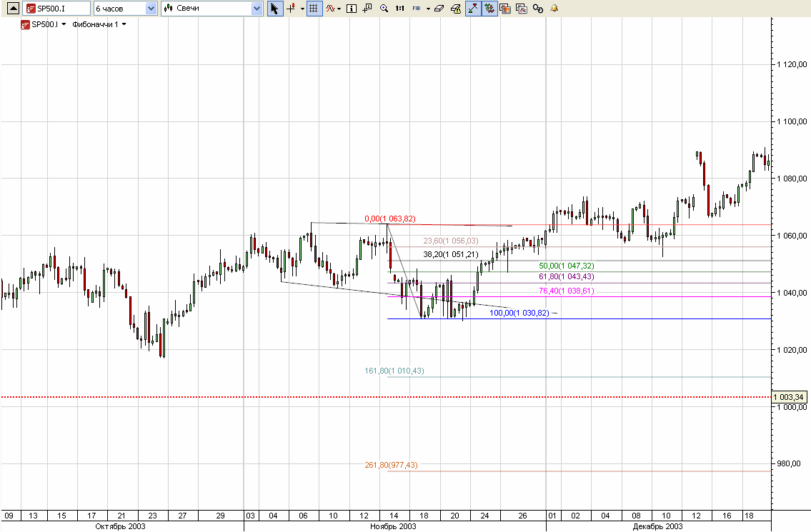Image resolution: width=811 pixels, height=532 pixels.
Task: Reset chart scale with 1:1 button
Action: click(400, 9)
